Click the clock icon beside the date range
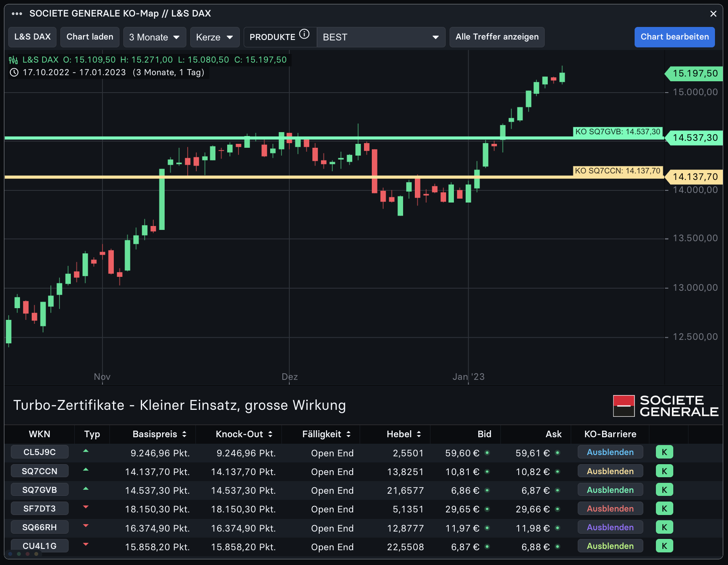 click(14, 73)
